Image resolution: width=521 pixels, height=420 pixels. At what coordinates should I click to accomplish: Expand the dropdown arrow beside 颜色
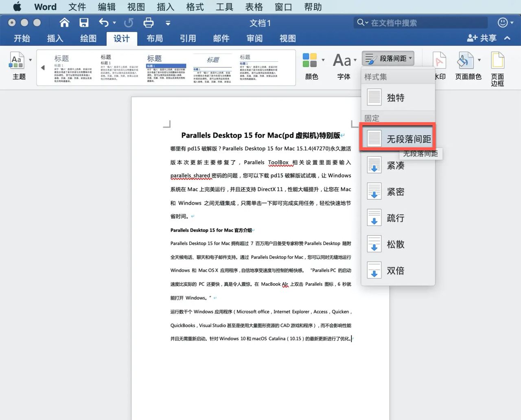pyautogui.click(x=323, y=60)
